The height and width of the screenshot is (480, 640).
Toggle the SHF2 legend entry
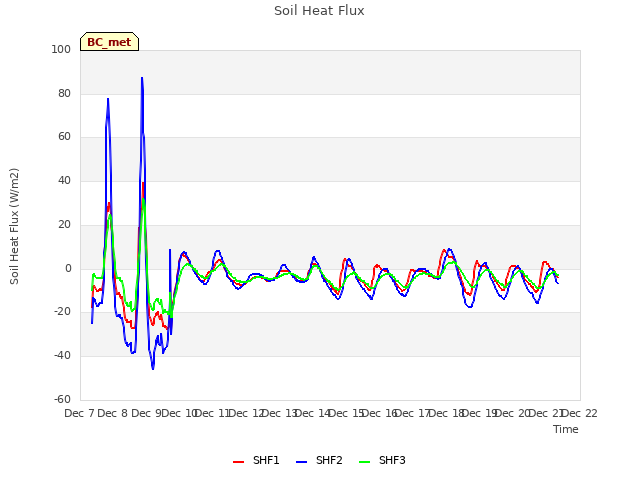click(319, 460)
